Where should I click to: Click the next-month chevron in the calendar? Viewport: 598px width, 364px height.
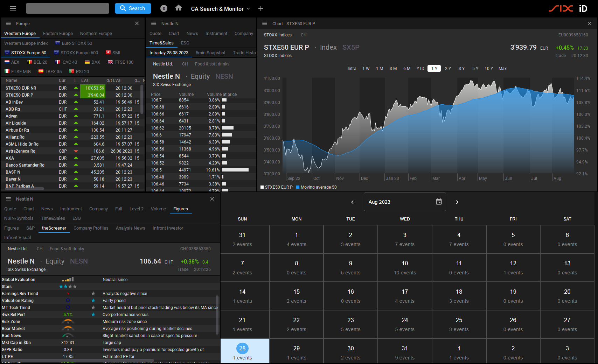click(457, 202)
